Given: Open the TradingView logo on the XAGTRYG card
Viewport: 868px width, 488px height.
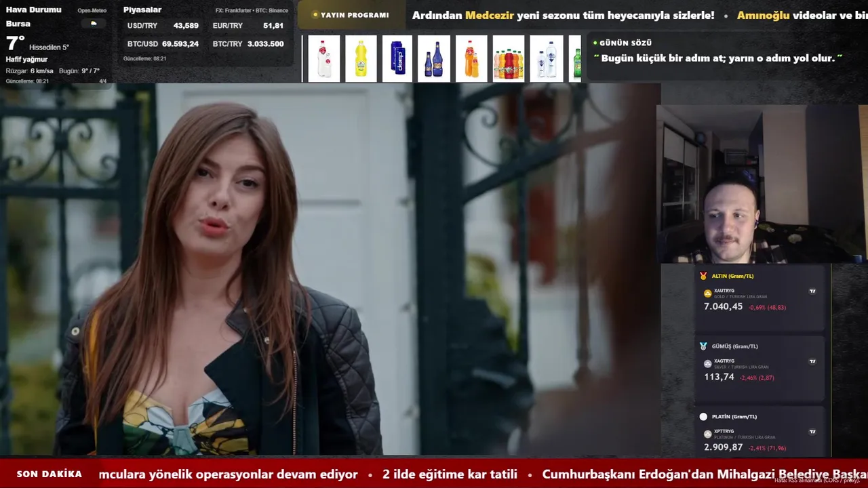Looking at the screenshot, I should [x=812, y=361].
